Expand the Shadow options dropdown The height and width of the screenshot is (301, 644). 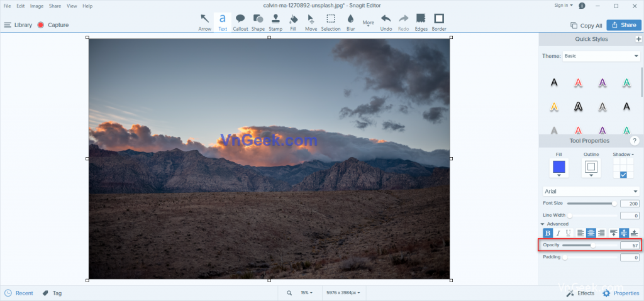point(623,155)
